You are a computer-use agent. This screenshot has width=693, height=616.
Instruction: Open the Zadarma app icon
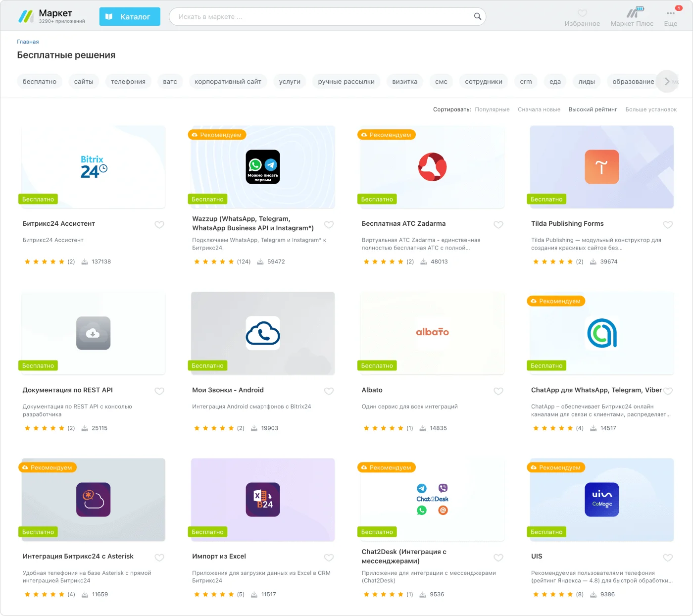[x=432, y=167]
